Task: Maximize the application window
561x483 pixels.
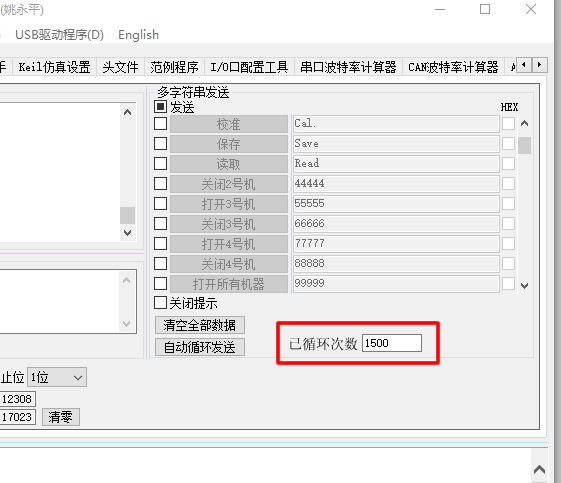Action: (485, 9)
